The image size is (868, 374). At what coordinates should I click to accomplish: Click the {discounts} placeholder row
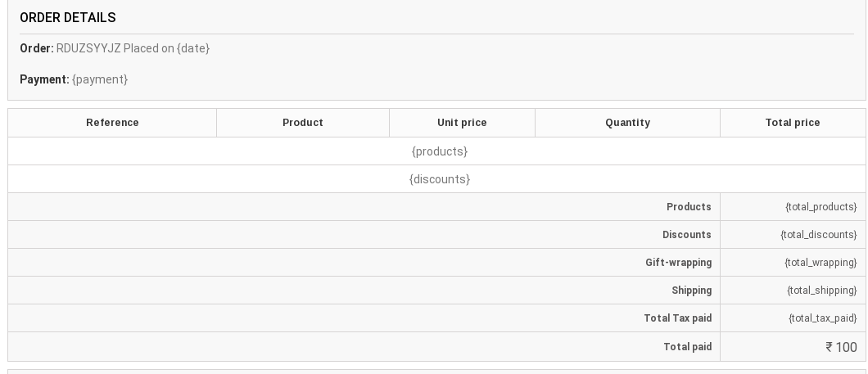click(440, 179)
